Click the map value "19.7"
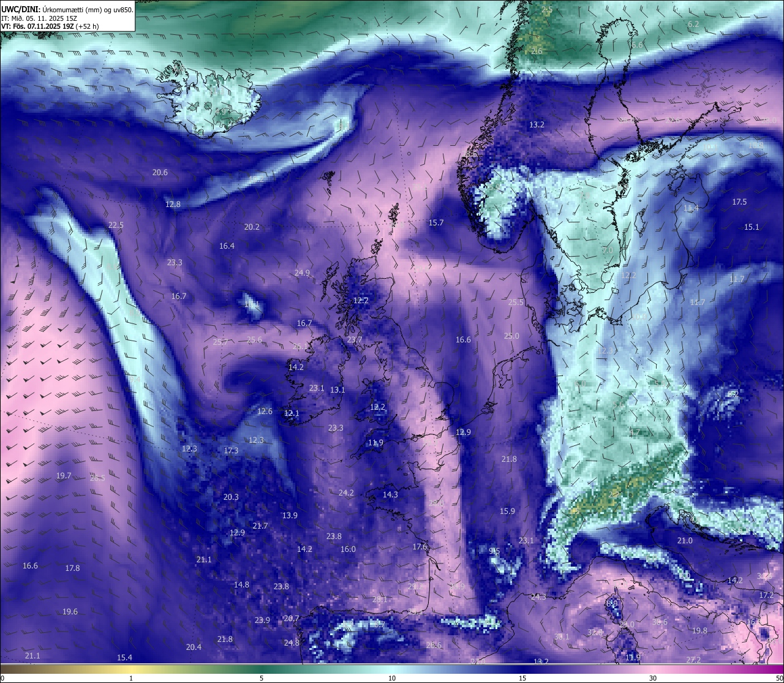This screenshot has width=784, height=683. click(64, 475)
